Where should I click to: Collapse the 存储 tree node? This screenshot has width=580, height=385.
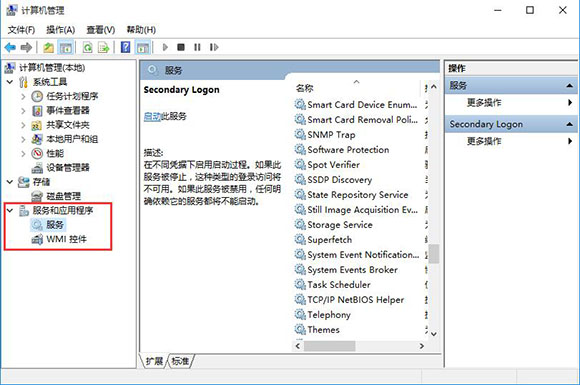click(x=10, y=182)
